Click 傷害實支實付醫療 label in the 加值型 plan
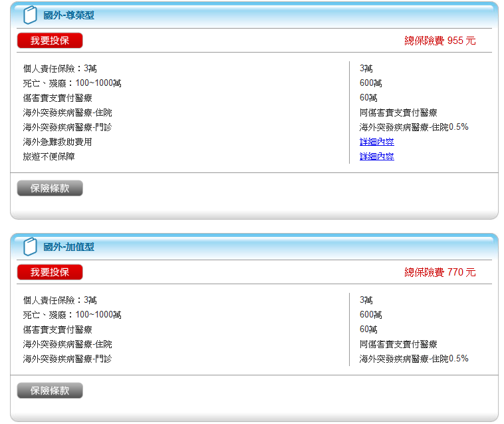 coord(58,329)
